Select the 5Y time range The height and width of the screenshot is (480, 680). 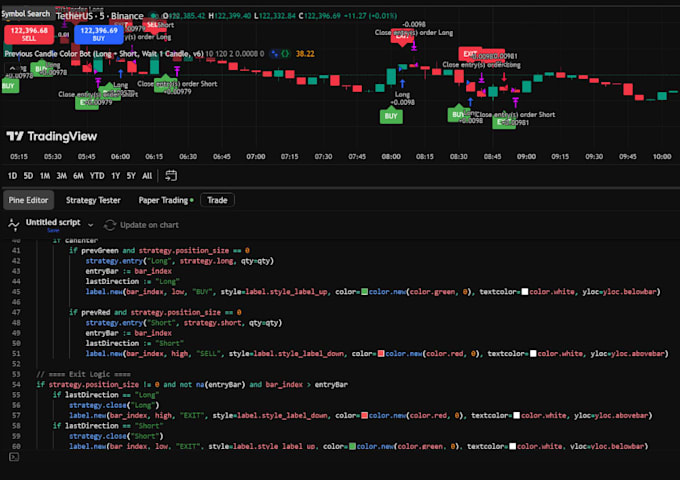(131, 176)
